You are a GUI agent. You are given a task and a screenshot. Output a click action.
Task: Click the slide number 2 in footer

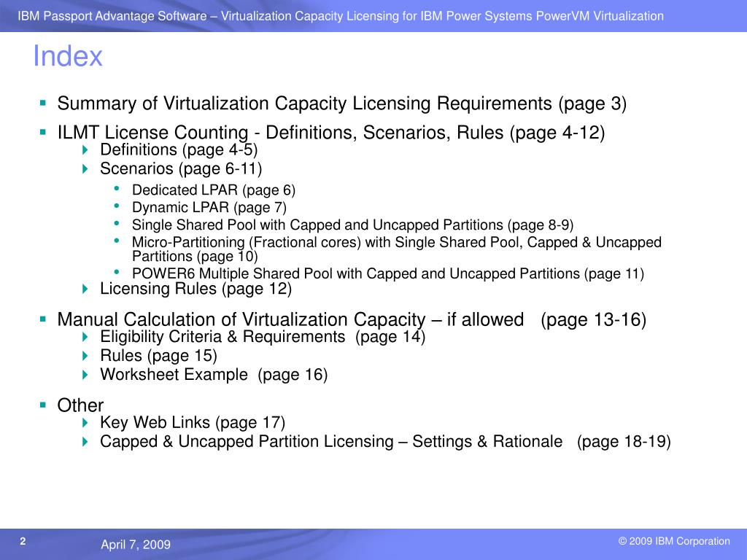point(23,541)
